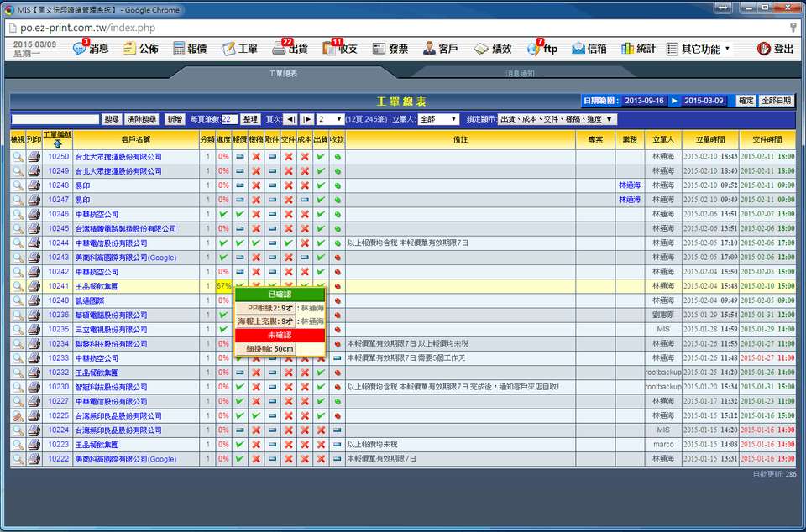Click the search text input field
806x532 pixels.
pyautogui.click(x=55, y=119)
